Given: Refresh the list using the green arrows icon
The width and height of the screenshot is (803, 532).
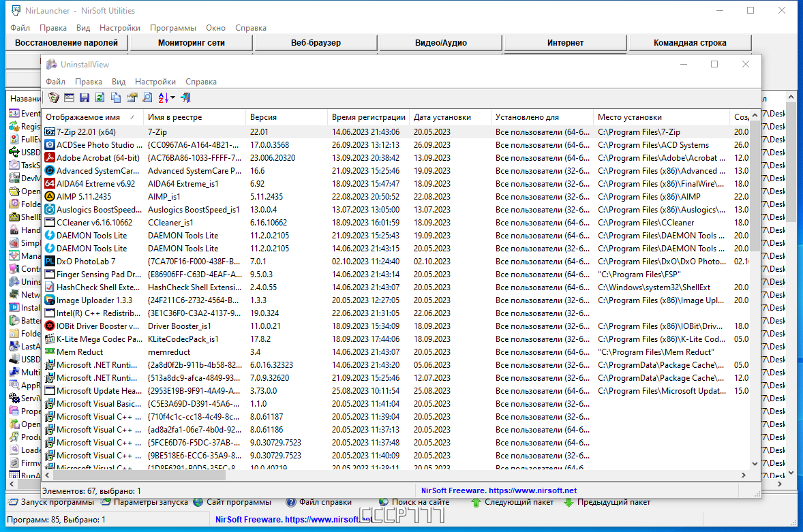Looking at the screenshot, I should point(100,97).
